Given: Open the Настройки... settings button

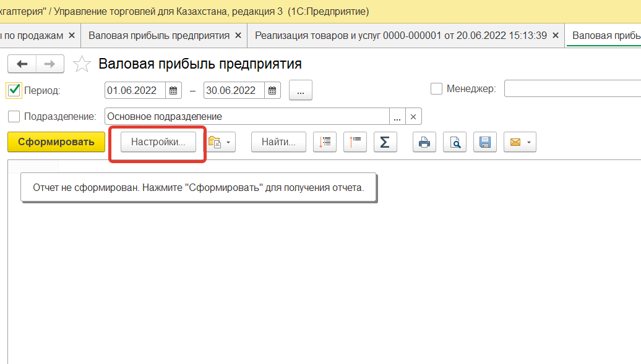Looking at the screenshot, I should (158, 142).
